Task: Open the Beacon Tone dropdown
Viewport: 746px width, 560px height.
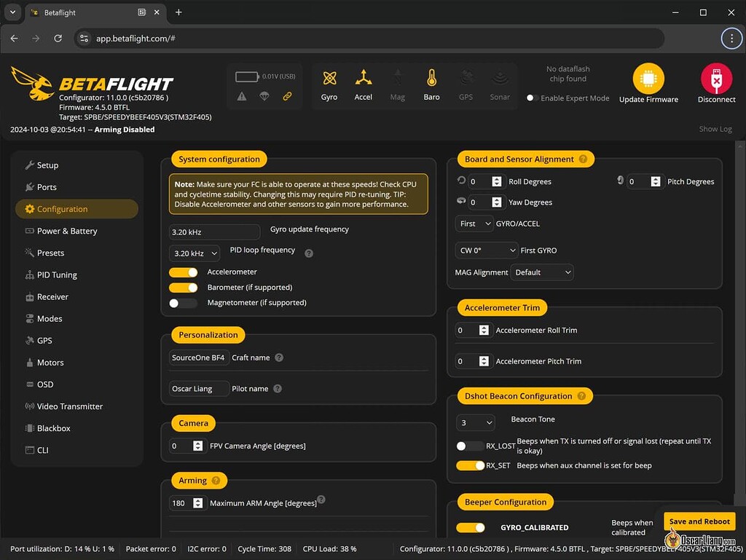Action: click(x=475, y=422)
